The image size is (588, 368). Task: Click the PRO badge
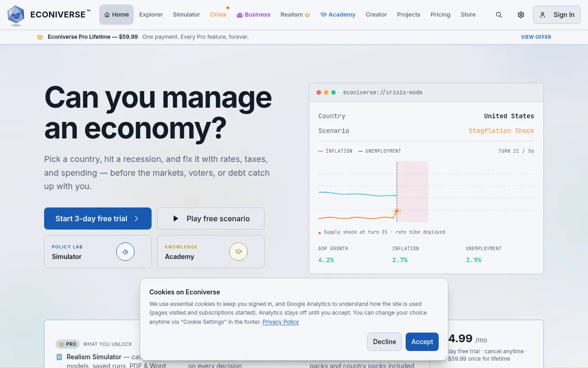click(x=68, y=344)
